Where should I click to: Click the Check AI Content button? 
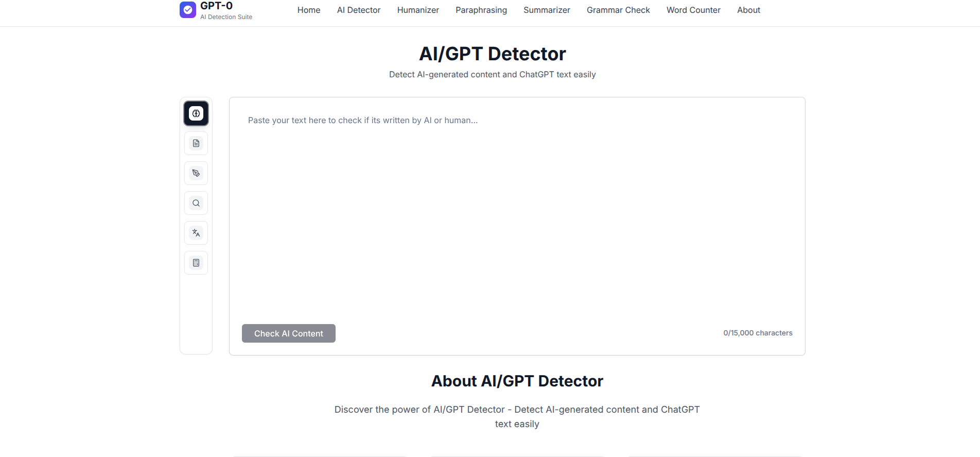pyautogui.click(x=289, y=333)
